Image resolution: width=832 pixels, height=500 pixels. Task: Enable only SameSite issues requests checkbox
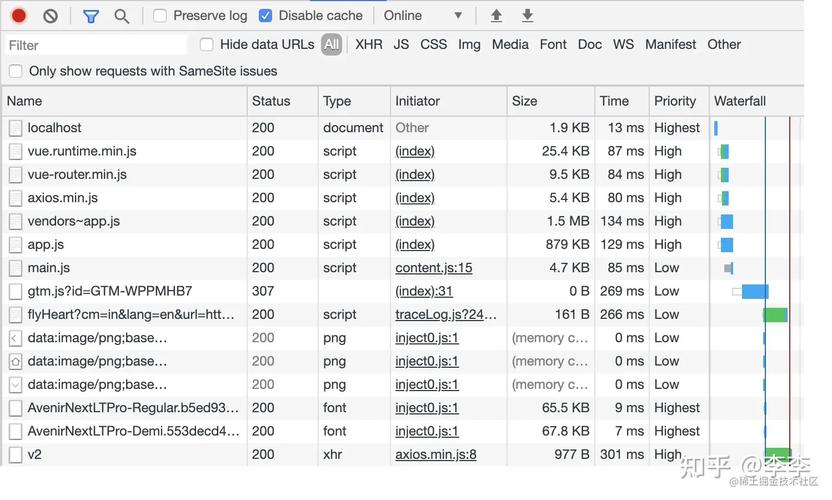point(16,71)
